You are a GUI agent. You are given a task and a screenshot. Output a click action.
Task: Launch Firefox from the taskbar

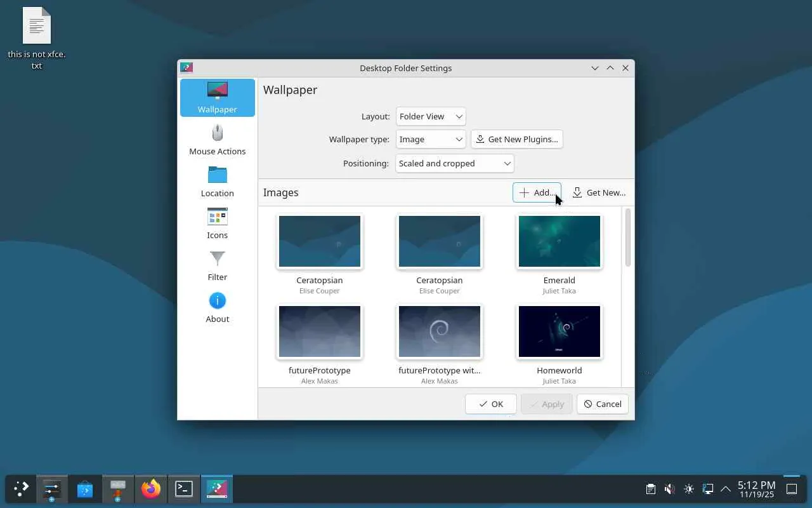(151, 489)
